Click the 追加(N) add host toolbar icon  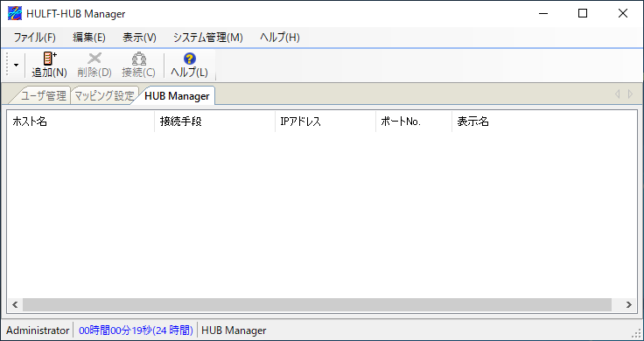[49, 66]
